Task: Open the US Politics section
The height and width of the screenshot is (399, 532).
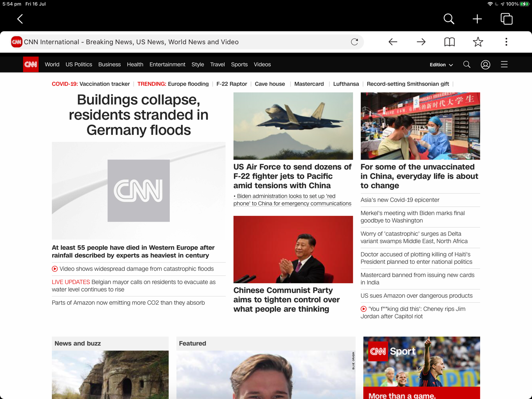Action: coord(79,65)
